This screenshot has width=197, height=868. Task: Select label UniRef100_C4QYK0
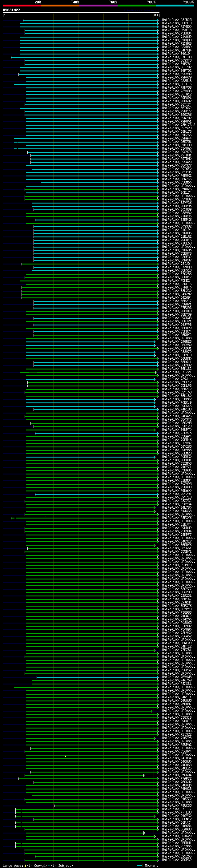[176, 816]
